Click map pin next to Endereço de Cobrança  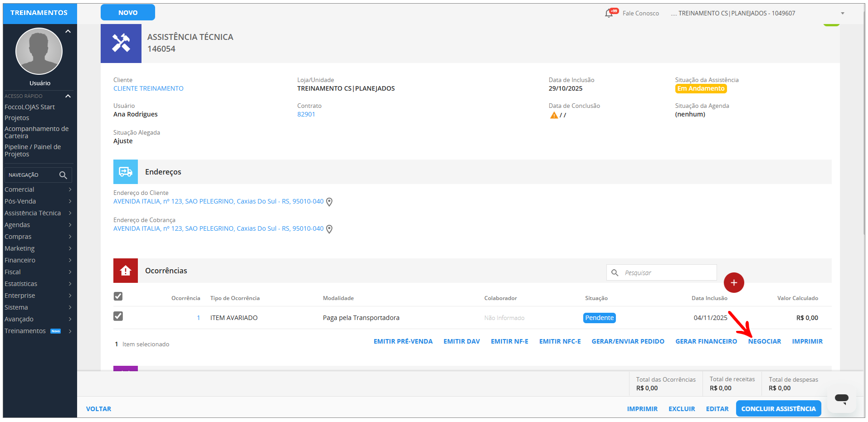329,229
